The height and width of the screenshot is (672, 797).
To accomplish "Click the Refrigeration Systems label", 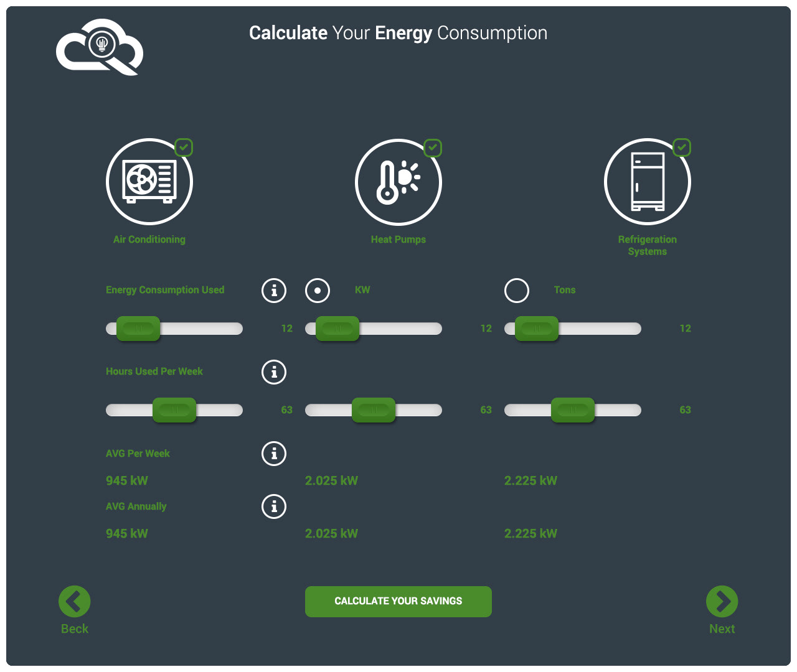I will (x=648, y=245).
